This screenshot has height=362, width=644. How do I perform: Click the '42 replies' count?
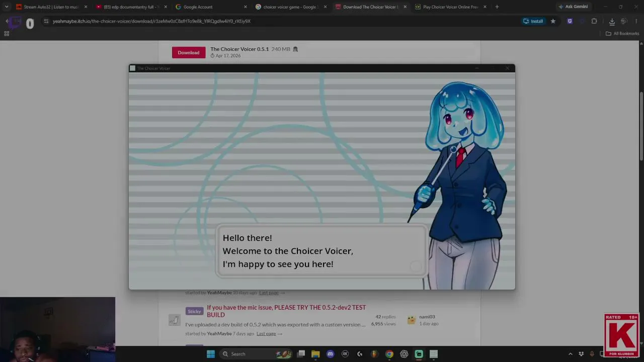[x=385, y=317]
